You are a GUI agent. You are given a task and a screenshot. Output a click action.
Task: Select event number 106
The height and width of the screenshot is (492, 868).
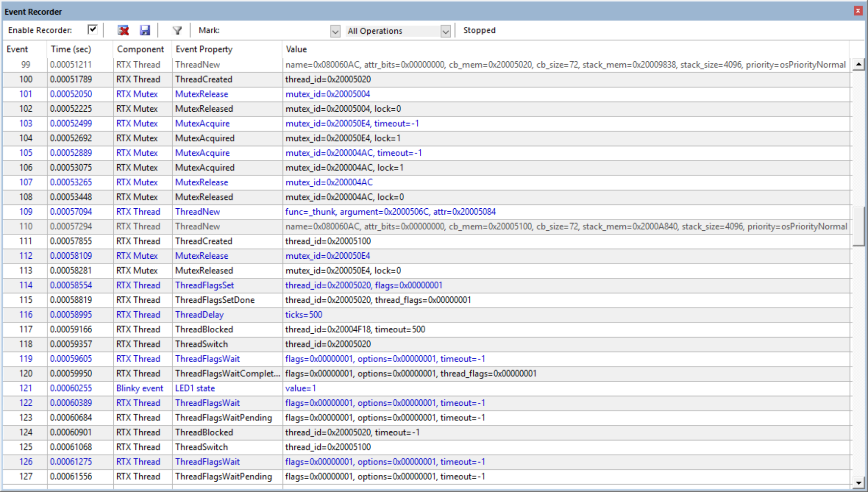(26, 168)
